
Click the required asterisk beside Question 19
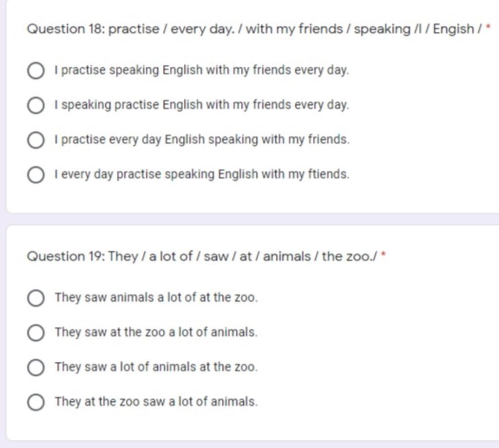pos(383,254)
